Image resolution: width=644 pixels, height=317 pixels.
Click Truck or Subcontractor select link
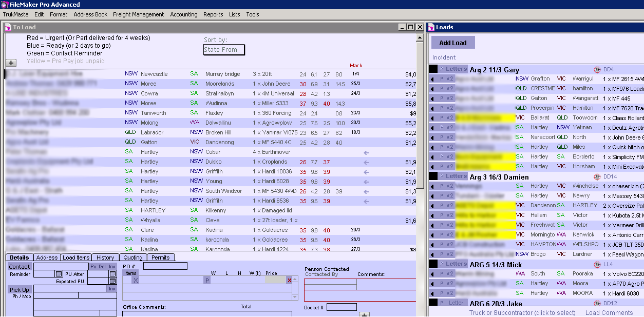pyautogui.click(x=522, y=313)
